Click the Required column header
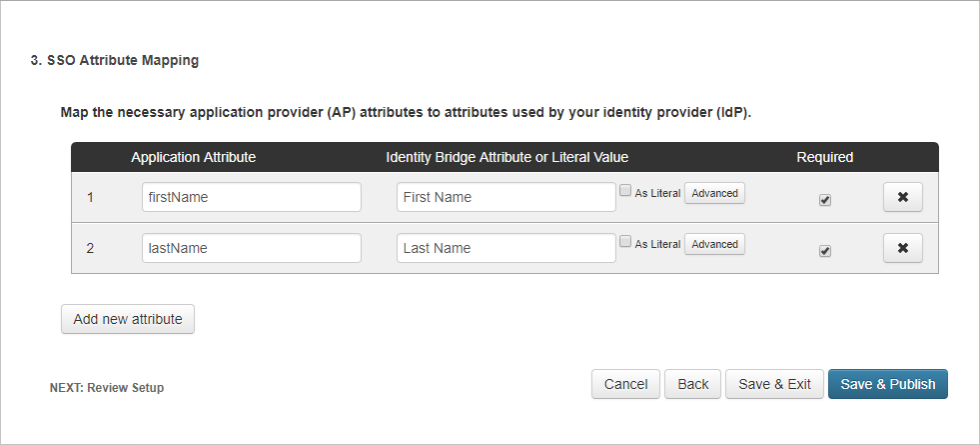The image size is (980, 445). tap(824, 157)
